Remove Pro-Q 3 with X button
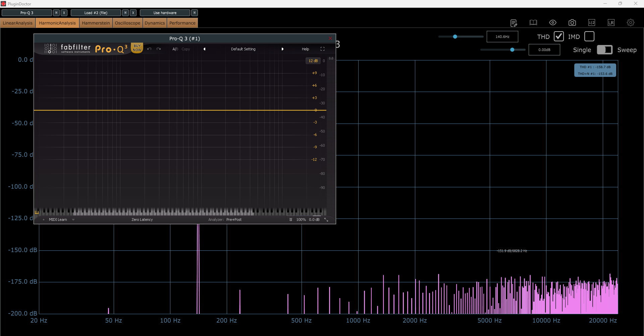This screenshot has width=644, height=336. pyautogui.click(x=64, y=13)
